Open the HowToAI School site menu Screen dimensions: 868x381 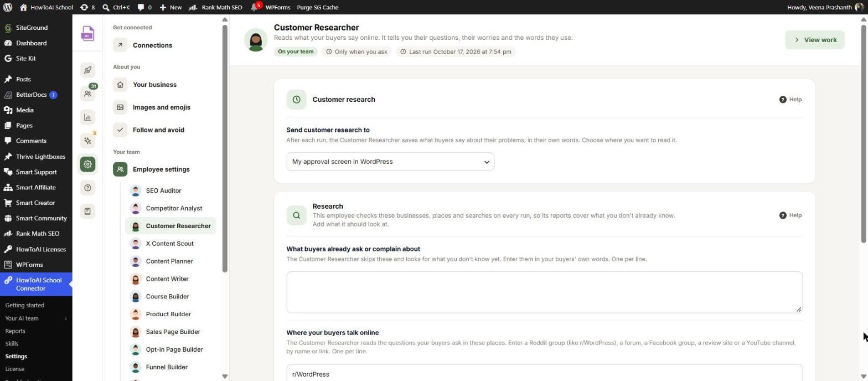(x=46, y=7)
